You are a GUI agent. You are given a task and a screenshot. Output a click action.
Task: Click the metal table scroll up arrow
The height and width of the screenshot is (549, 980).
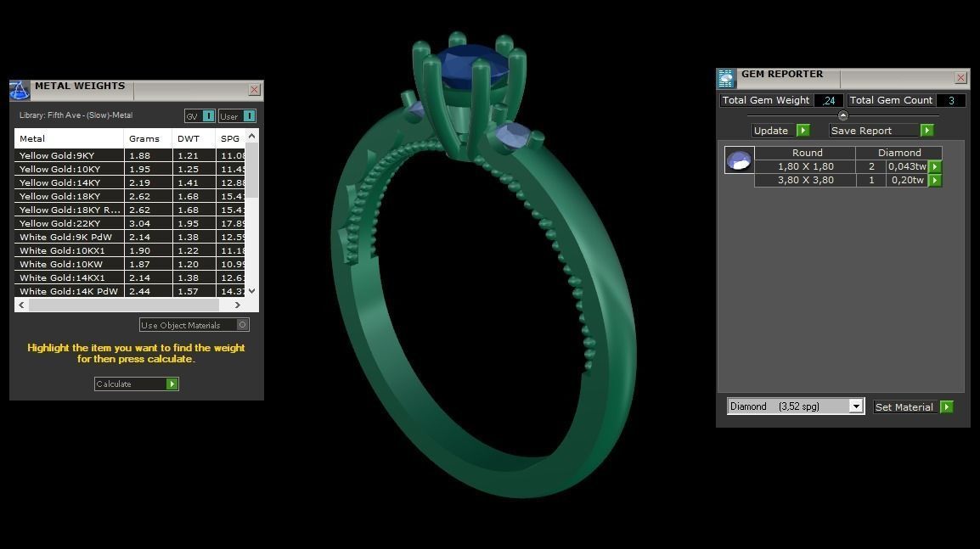(252, 136)
